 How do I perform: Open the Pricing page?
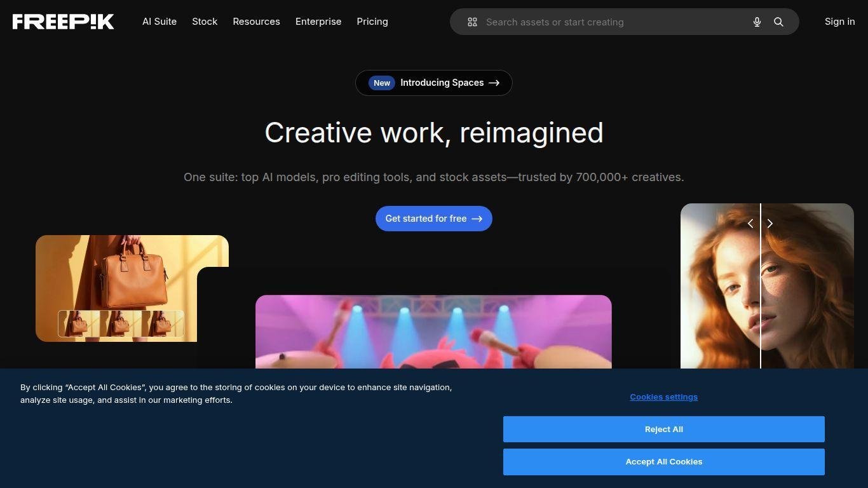point(372,22)
